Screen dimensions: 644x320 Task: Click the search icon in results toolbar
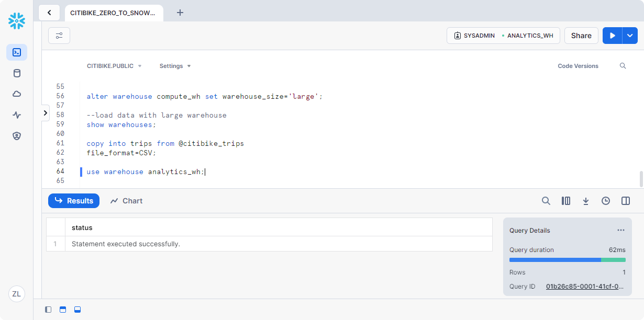click(546, 201)
